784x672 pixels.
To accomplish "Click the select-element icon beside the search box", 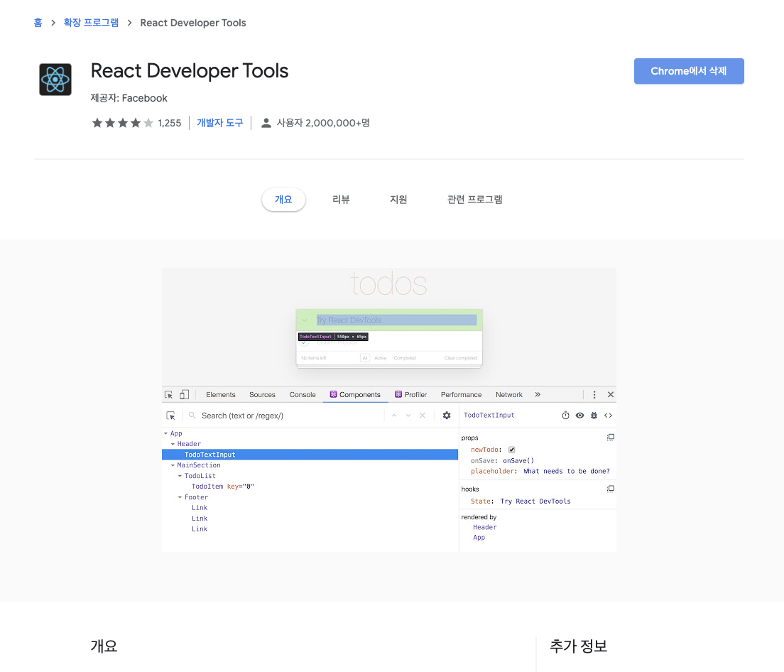I will click(x=170, y=416).
